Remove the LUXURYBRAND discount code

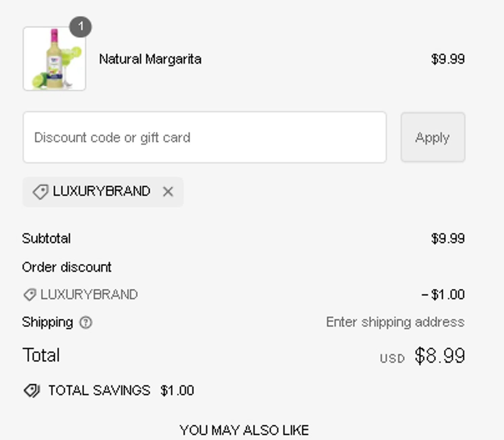click(x=168, y=192)
